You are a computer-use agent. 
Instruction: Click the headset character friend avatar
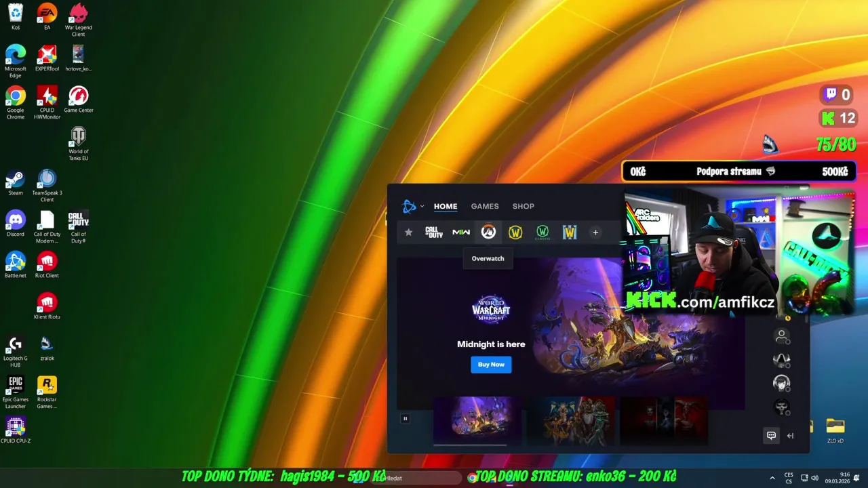click(781, 383)
